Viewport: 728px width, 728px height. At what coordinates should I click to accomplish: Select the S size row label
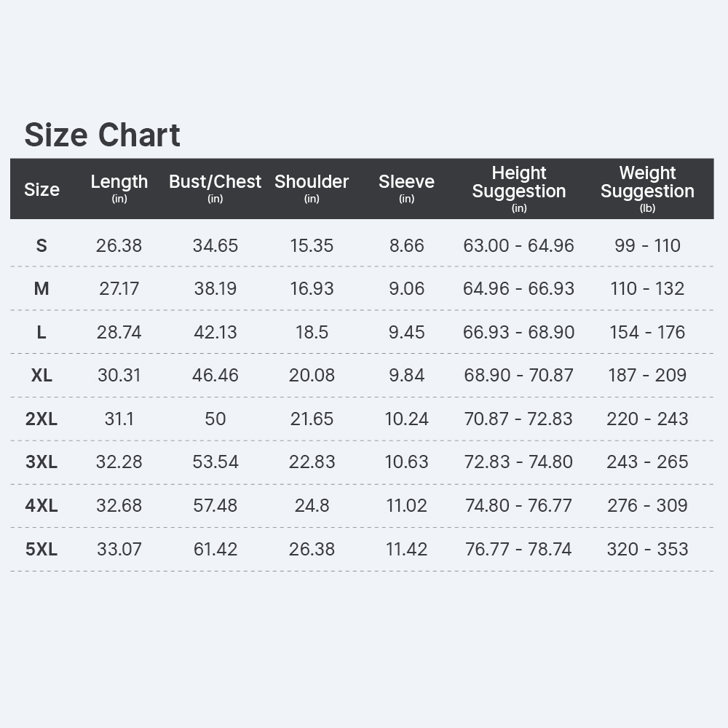41,245
